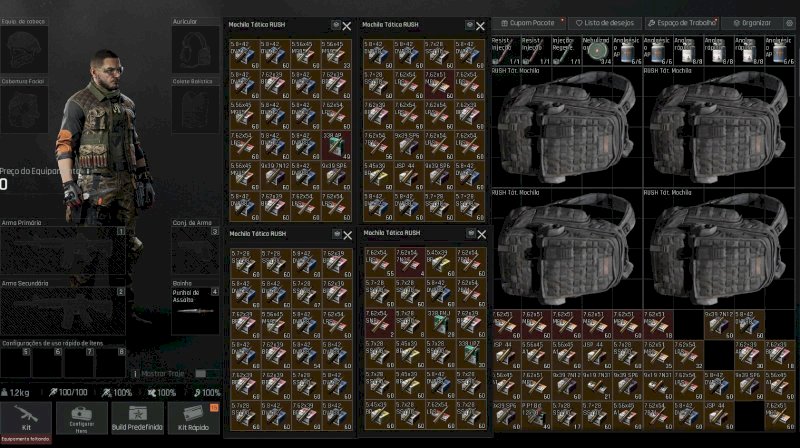Viewport: 800px width, 448px height.
Task: Click the 12kg weight indicator
Action: tap(15, 392)
